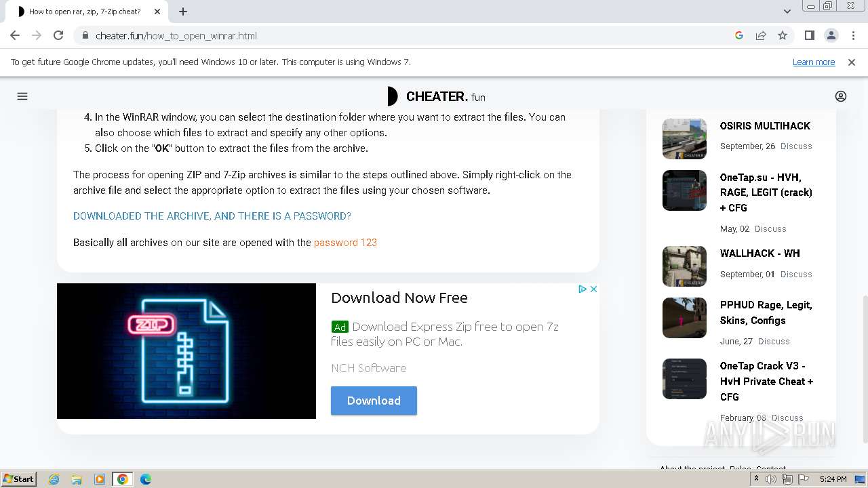
Task: Click the PPHUD thumbnail image
Action: pyautogui.click(x=684, y=318)
